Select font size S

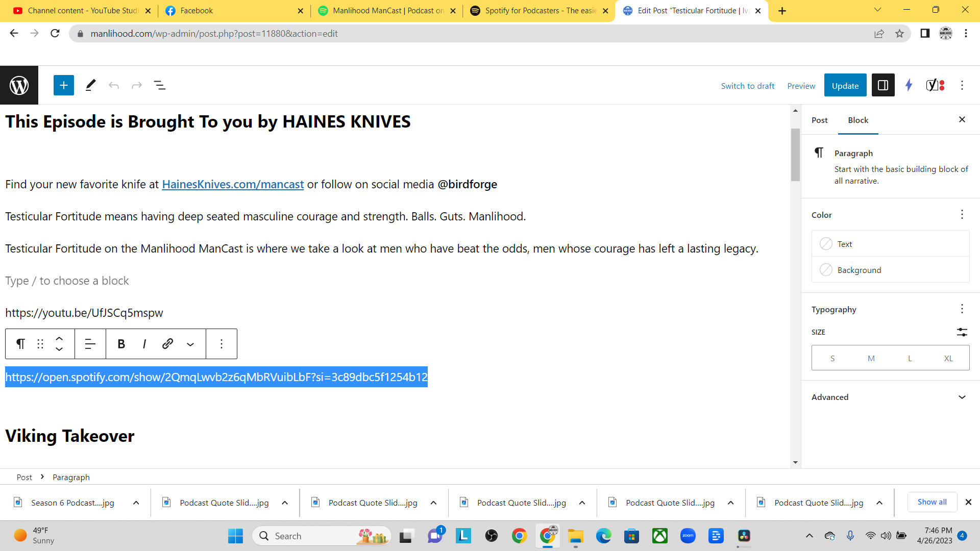coord(832,358)
